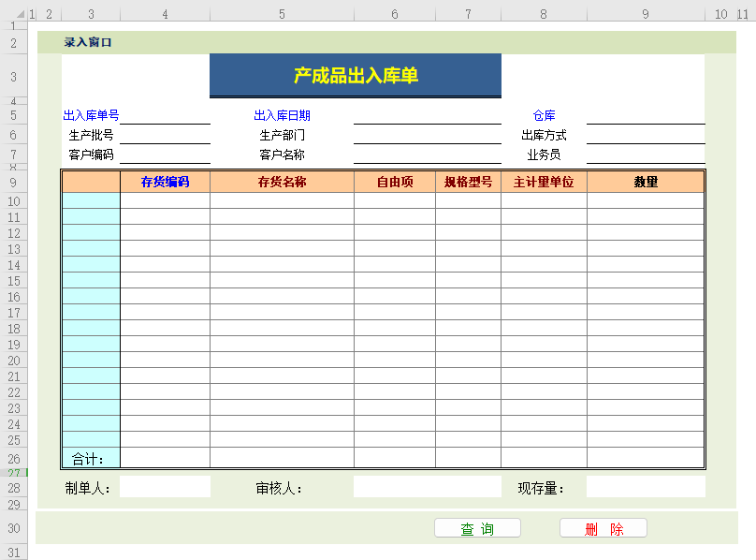Image resolution: width=756 pixels, height=560 pixels.
Task: Click the 存货名称 column header
Action: [x=282, y=182]
